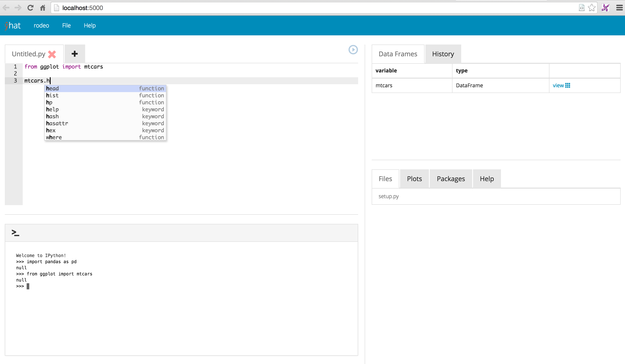Click the rodeo menu item
625x364 pixels.
[41, 26]
